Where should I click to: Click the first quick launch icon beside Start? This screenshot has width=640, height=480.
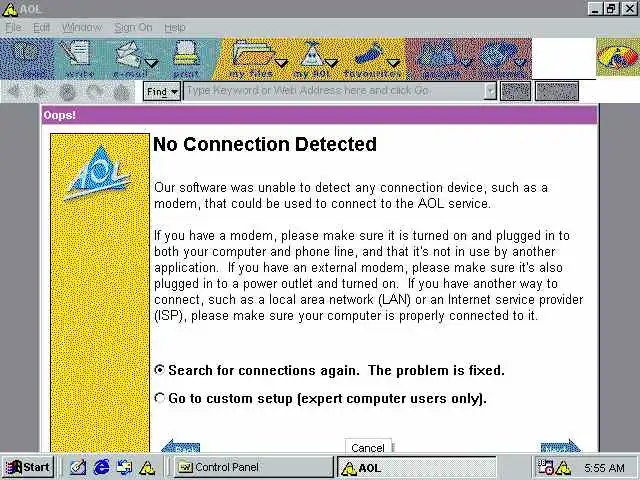(78, 467)
